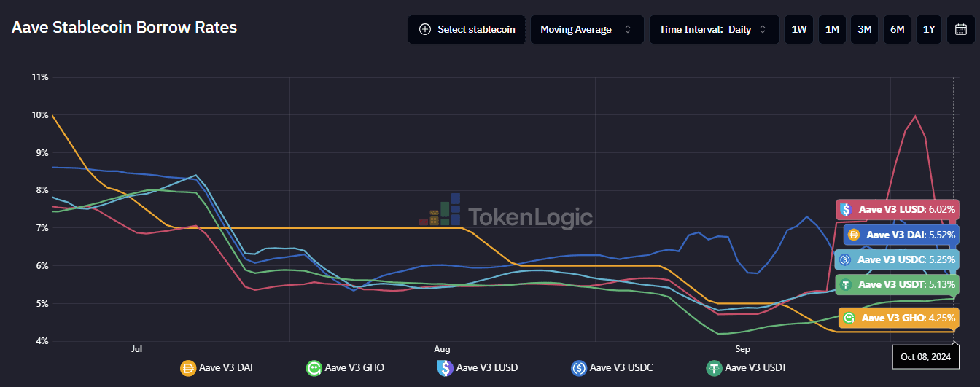Viewport: 980px width, 387px height.
Task: Hide Aave V3 GHO series via legend label
Action: pyautogui.click(x=354, y=368)
